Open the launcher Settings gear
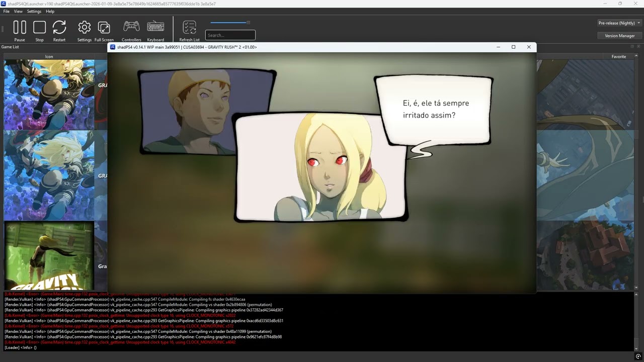The image size is (644, 362). [85, 27]
